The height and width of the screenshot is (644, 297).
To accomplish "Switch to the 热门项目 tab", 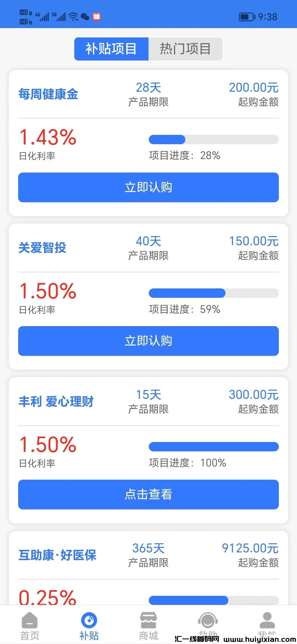I will click(185, 49).
